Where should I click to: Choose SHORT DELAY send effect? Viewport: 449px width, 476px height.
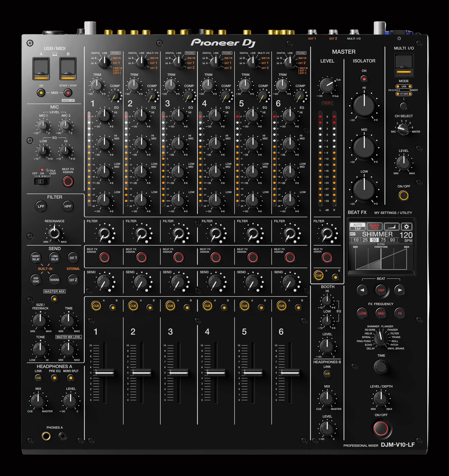(36, 258)
